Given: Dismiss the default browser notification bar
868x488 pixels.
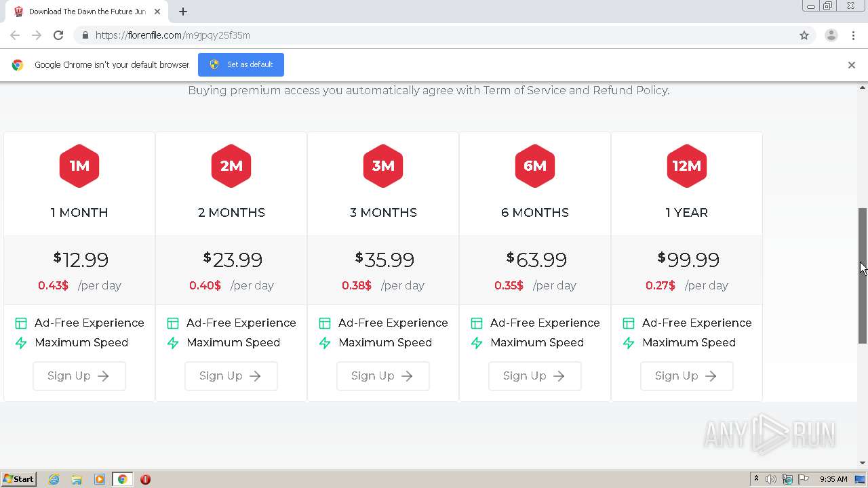Looking at the screenshot, I should (x=851, y=65).
